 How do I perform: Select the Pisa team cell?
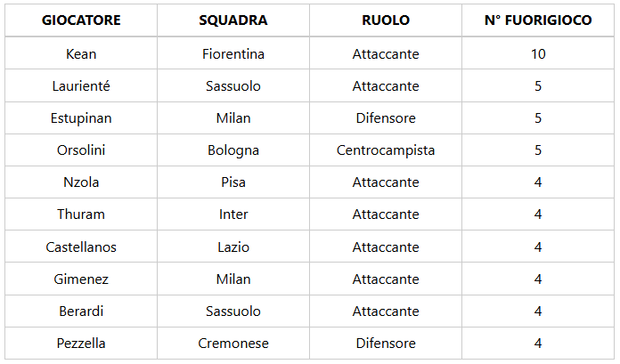coord(233,182)
